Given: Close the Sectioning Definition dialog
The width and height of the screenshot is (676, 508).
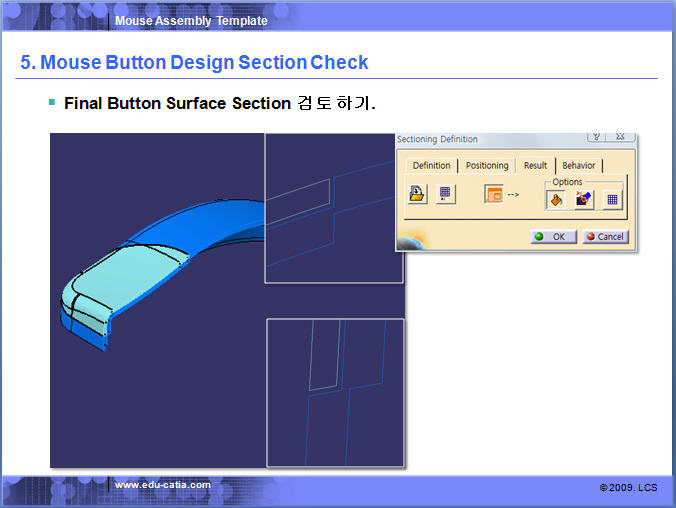Looking at the screenshot, I should pyautogui.click(x=622, y=136).
